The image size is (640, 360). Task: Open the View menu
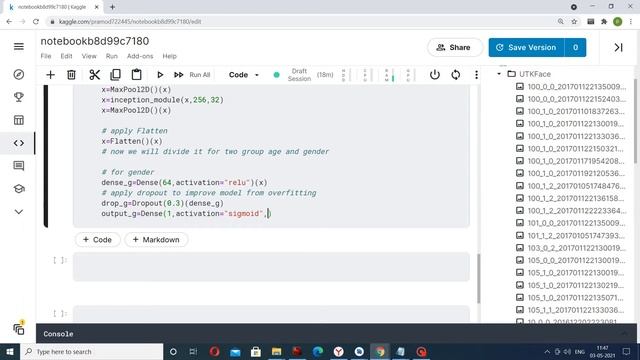(x=89, y=56)
